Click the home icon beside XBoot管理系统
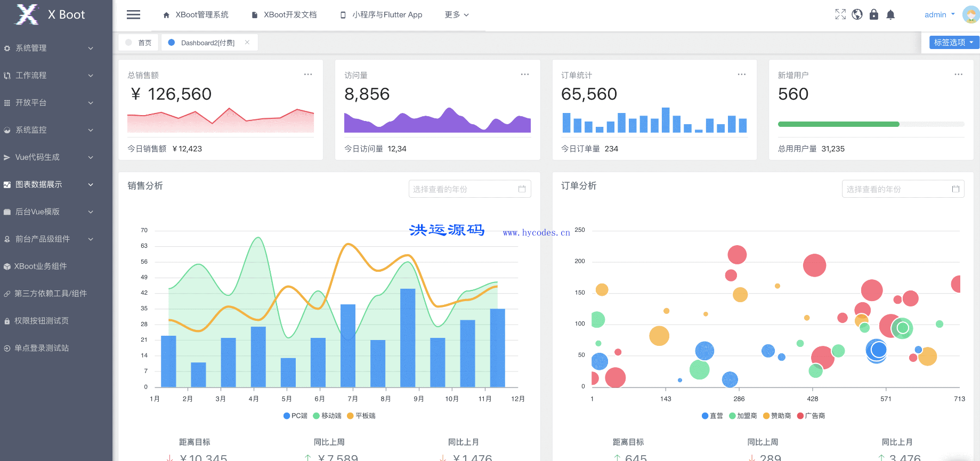Image resolution: width=980 pixels, height=461 pixels. [x=166, y=15]
